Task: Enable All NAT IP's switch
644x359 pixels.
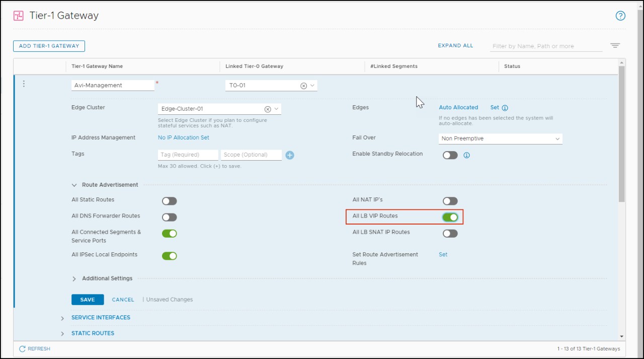Action: [x=450, y=201]
